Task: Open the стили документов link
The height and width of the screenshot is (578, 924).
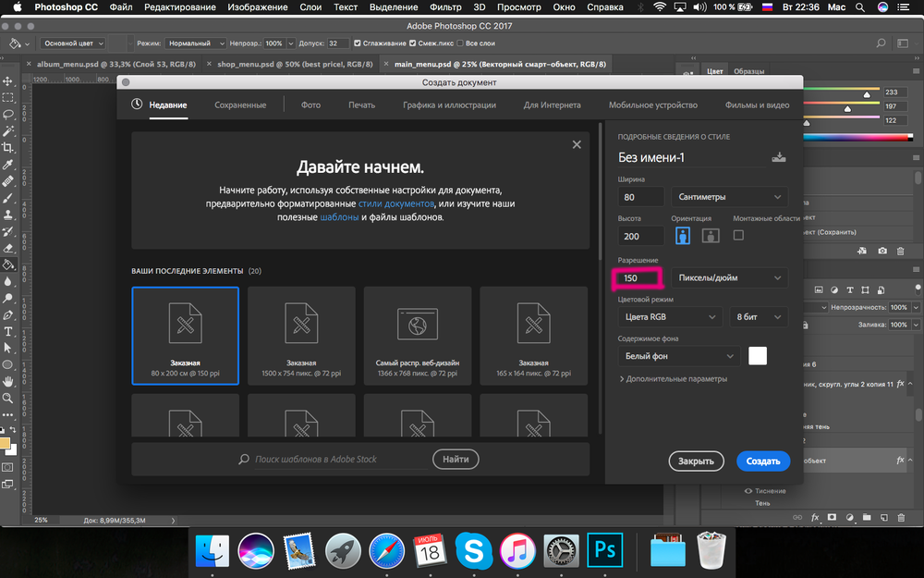Action: tap(396, 203)
